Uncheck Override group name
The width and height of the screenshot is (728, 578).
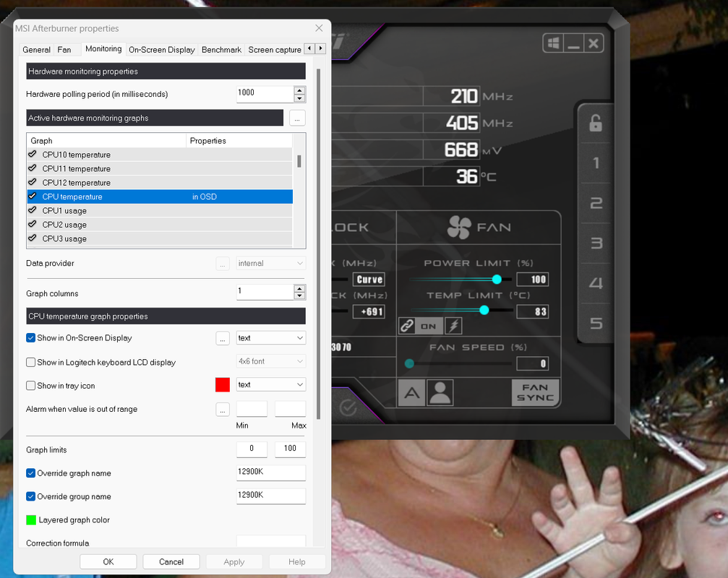[x=30, y=496]
